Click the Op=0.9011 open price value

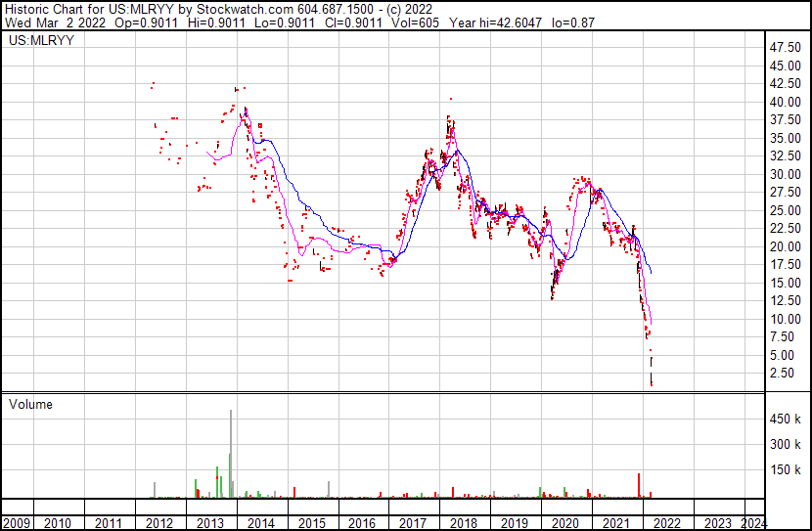tap(147, 22)
